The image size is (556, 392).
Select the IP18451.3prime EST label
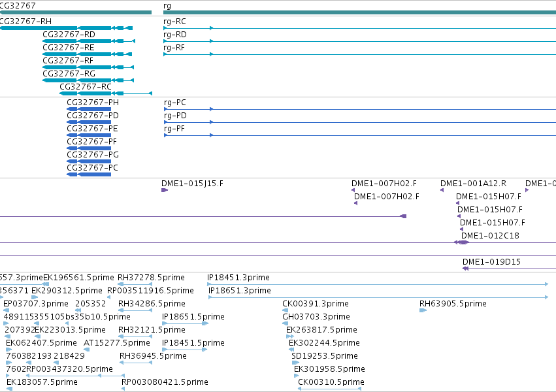pos(238,278)
